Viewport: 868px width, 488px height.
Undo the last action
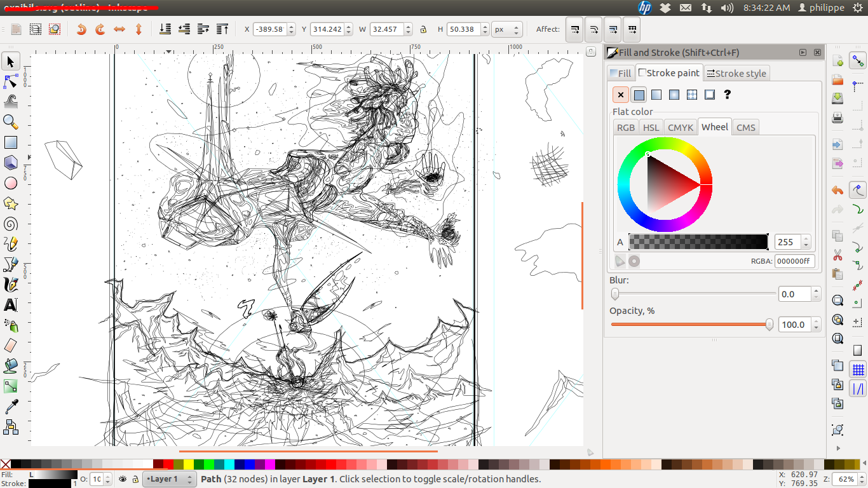coord(837,190)
